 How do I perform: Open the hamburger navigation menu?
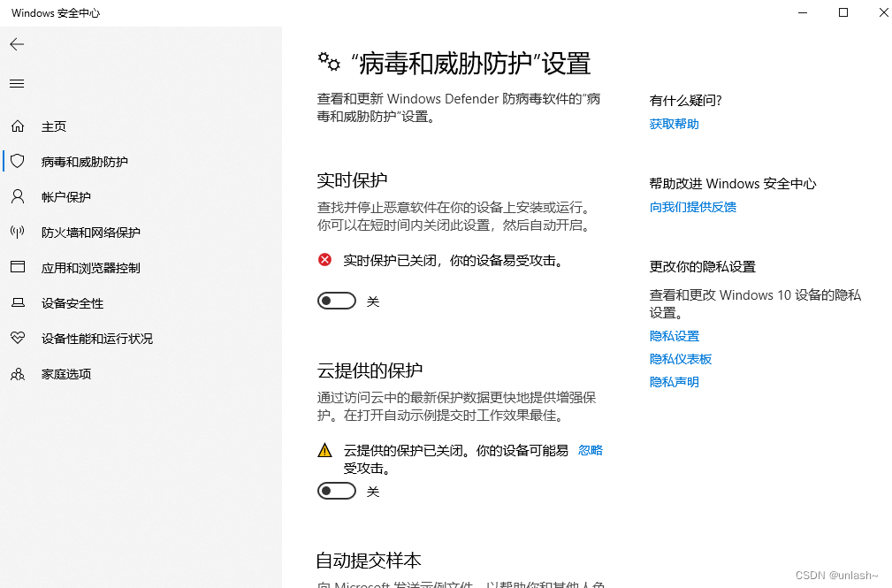click(17, 84)
